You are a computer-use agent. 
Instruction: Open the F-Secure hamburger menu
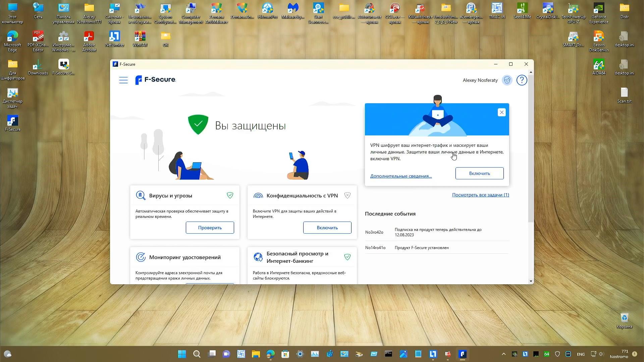pyautogui.click(x=123, y=80)
